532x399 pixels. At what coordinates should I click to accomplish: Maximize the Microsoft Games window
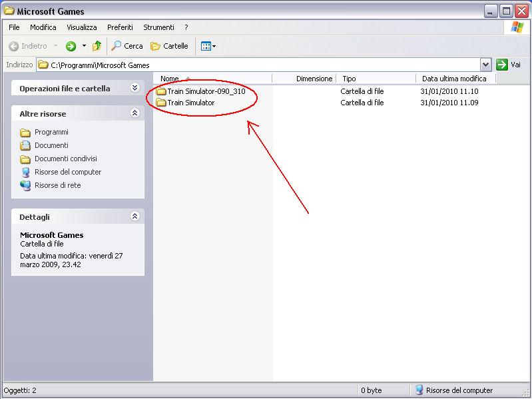tap(506, 11)
